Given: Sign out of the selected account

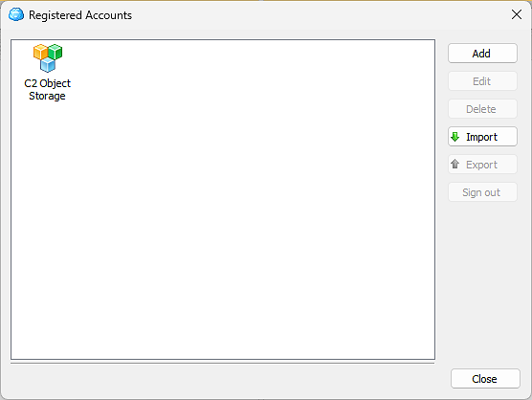Looking at the screenshot, I should tap(482, 192).
